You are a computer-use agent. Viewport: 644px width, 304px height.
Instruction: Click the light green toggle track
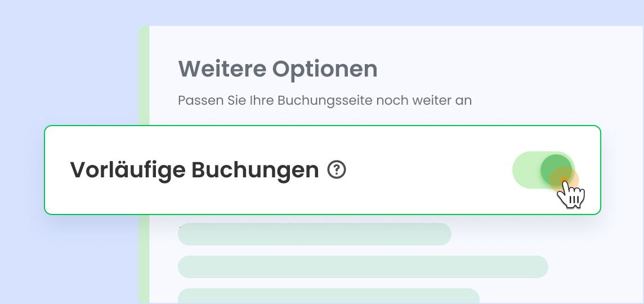[x=525, y=169]
